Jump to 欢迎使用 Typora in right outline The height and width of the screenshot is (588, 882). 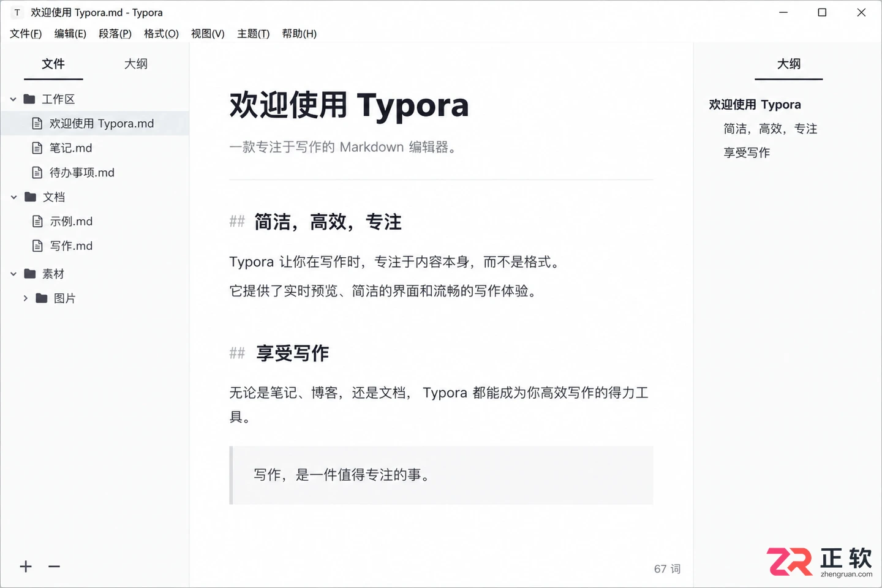(x=755, y=105)
